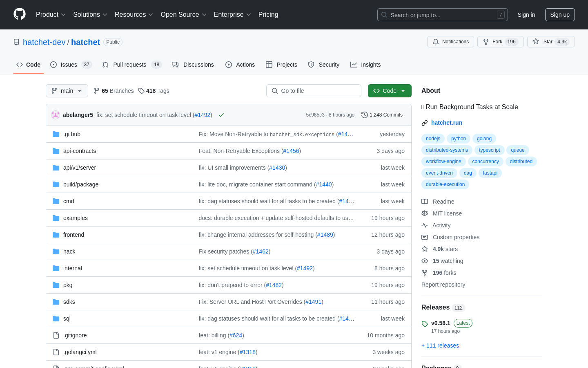The height and width of the screenshot is (368, 588).
Task: Open the Security tab
Action: click(x=324, y=65)
